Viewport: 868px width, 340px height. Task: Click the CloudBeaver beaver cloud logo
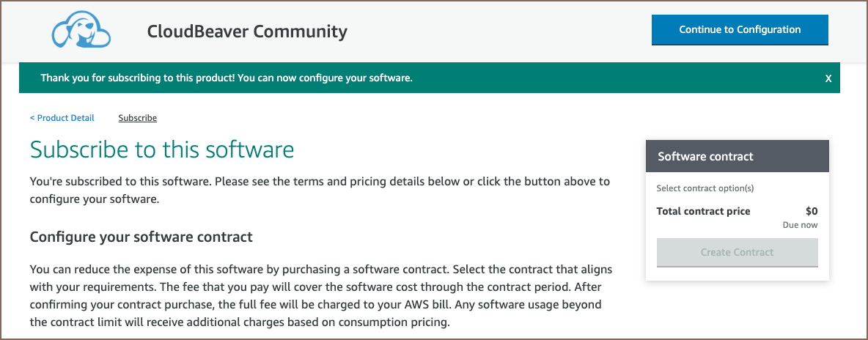pyautogui.click(x=81, y=30)
